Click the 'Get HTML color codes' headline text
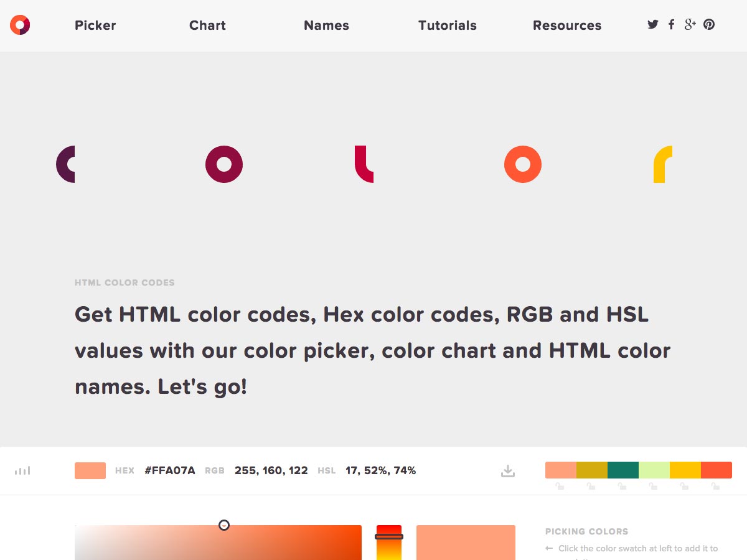The image size is (747, 560). point(373,350)
